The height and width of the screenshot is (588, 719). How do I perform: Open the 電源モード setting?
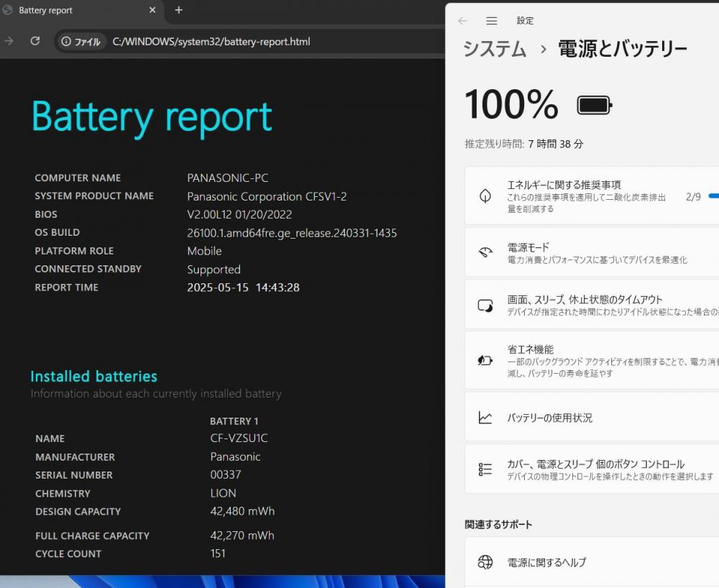tap(592, 253)
